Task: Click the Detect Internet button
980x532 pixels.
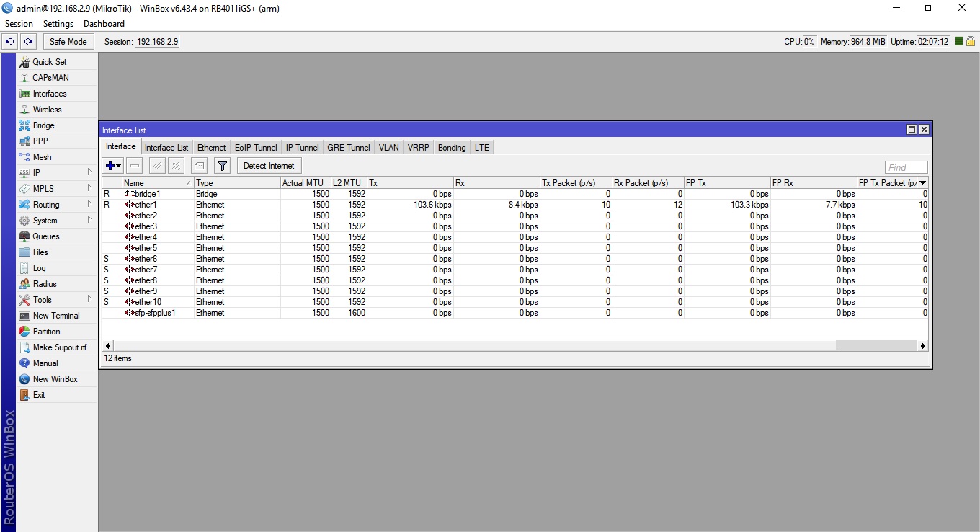Action: tap(269, 166)
